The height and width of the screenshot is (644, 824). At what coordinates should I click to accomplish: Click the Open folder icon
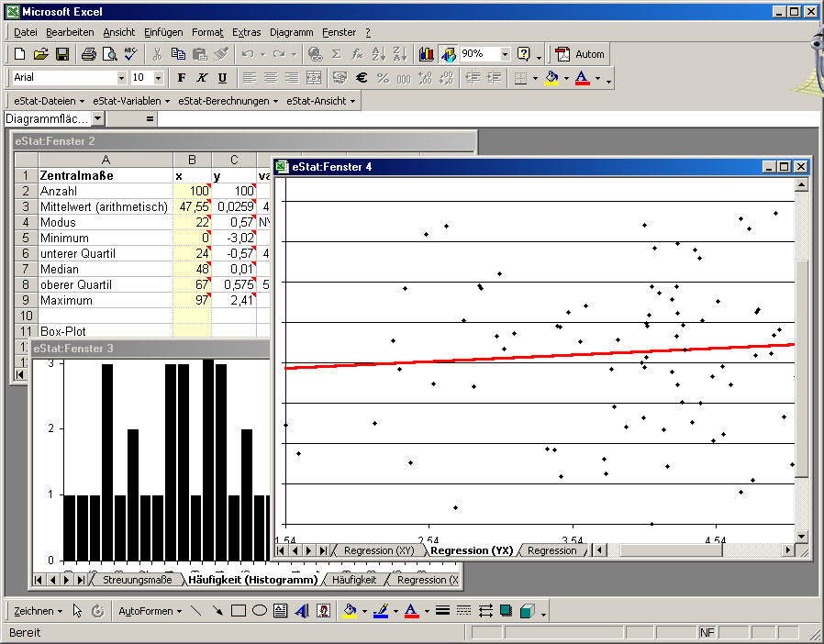[41, 54]
